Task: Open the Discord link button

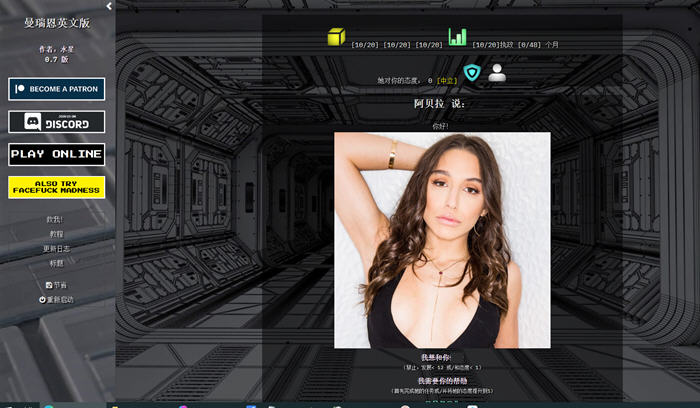Action: click(57, 122)
